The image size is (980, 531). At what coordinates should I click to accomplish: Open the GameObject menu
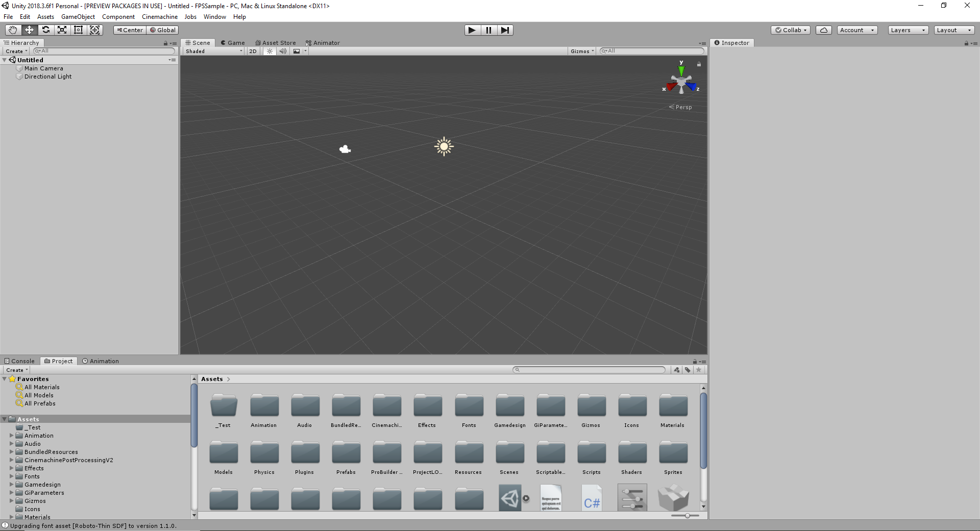pos(78,17)
